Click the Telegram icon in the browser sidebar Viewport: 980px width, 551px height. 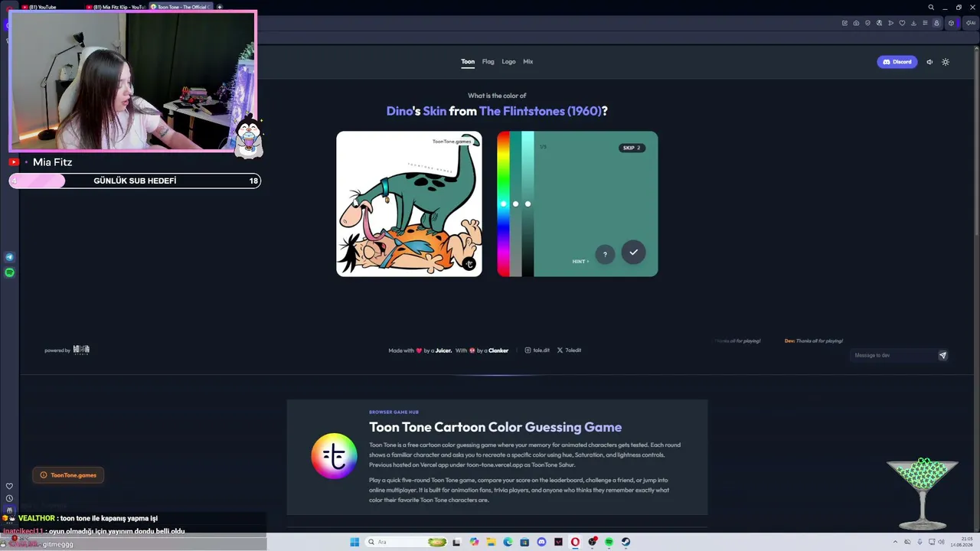click(x=9, y=257)
